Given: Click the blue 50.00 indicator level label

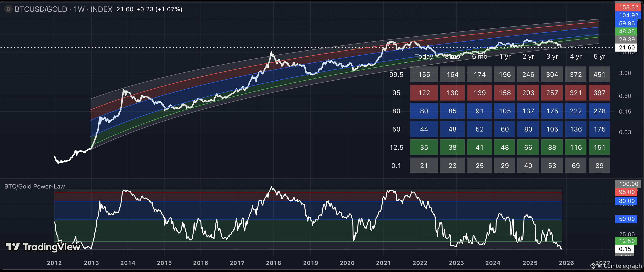Looking at the screenshot, I should [x=626, y=219].
